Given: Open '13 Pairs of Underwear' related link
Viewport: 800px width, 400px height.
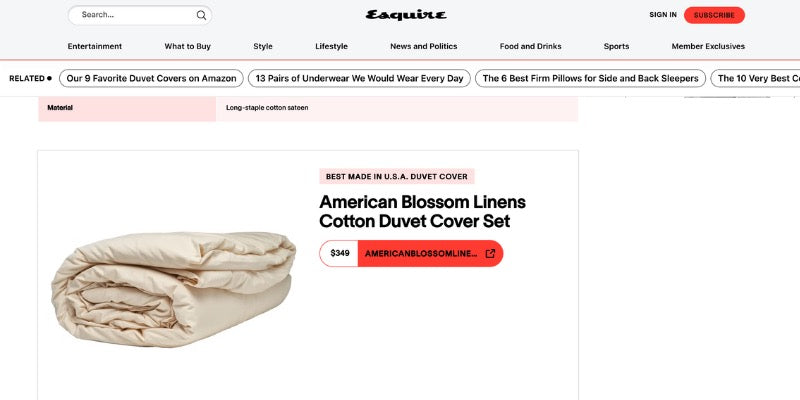Looking at the screenshot, I should [x=358, y=78].
